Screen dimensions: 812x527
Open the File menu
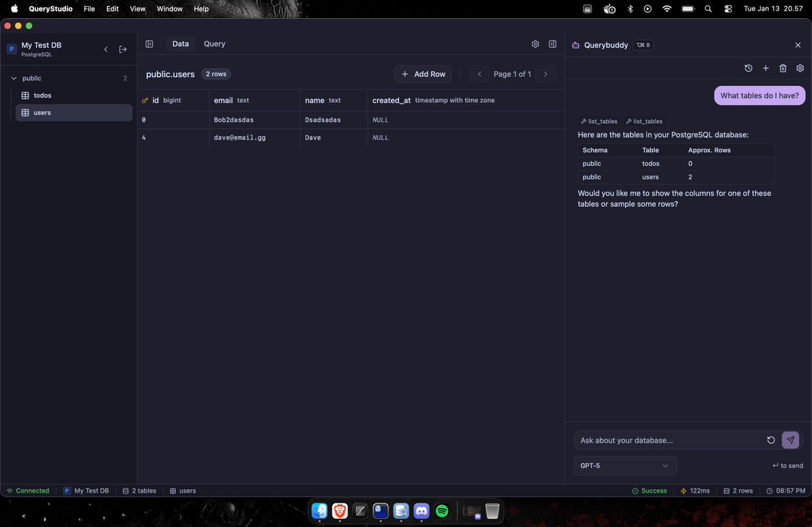[x=89, y=9]
